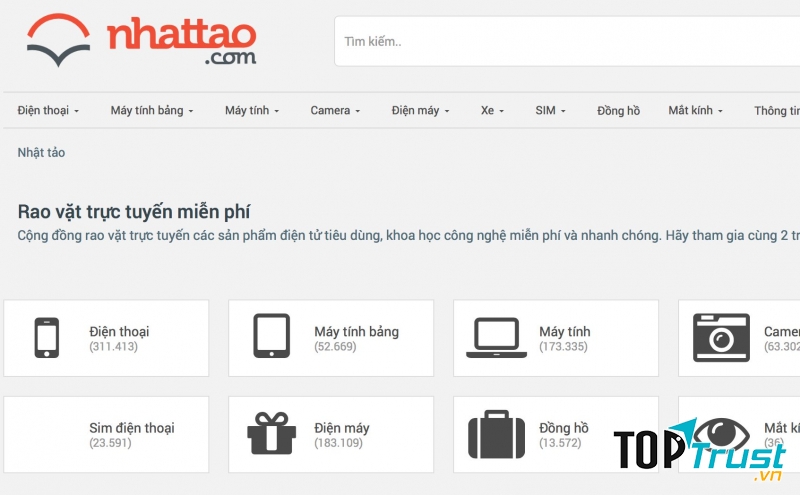This screenshot has height=495, width=800.
Task: Open the briefcase icon for Đồng hồ
Action: point(496,434)
